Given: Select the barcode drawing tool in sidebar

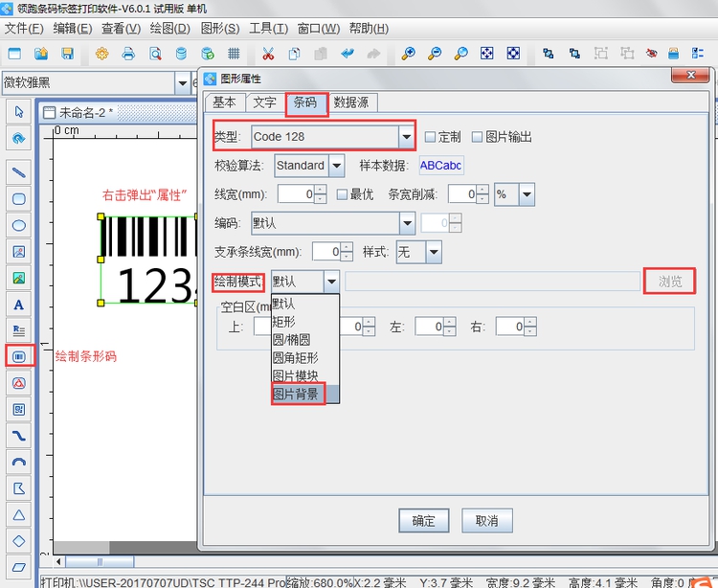Looking at the screenshot, I should 18,356.
